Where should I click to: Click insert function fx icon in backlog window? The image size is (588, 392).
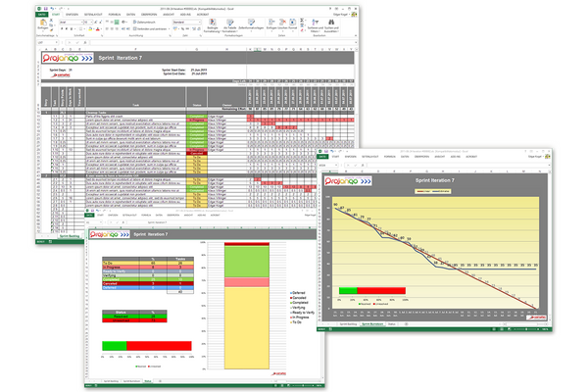[x=85, y=42]
